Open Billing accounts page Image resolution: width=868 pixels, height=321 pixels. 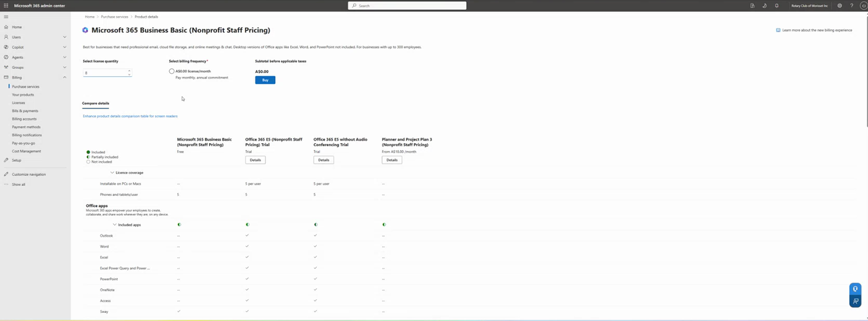pyautogui.click(x=24, y=119)
